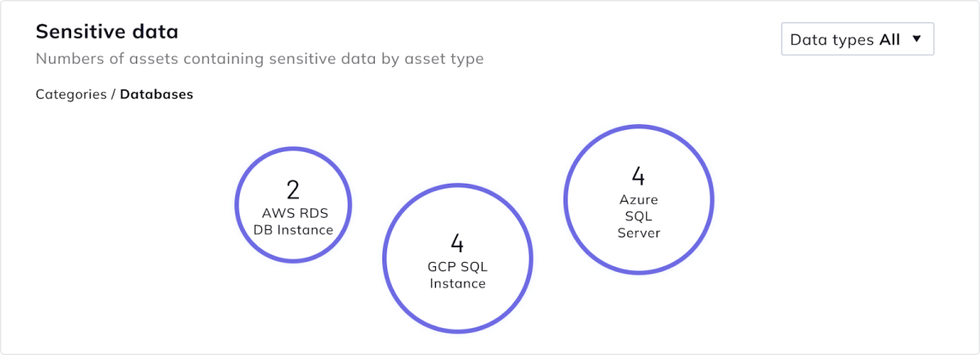Open the Data types dropdown

pyautogui.click(x=857, y=39)
